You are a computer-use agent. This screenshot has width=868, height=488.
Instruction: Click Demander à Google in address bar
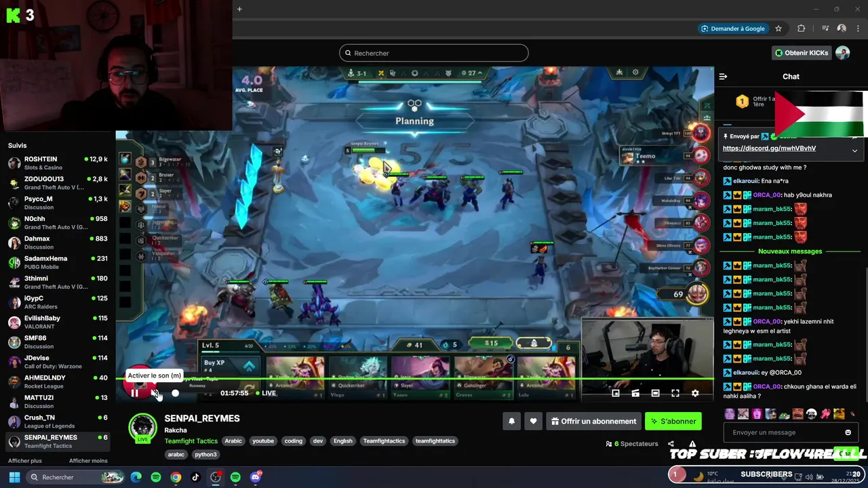(733, 28)
